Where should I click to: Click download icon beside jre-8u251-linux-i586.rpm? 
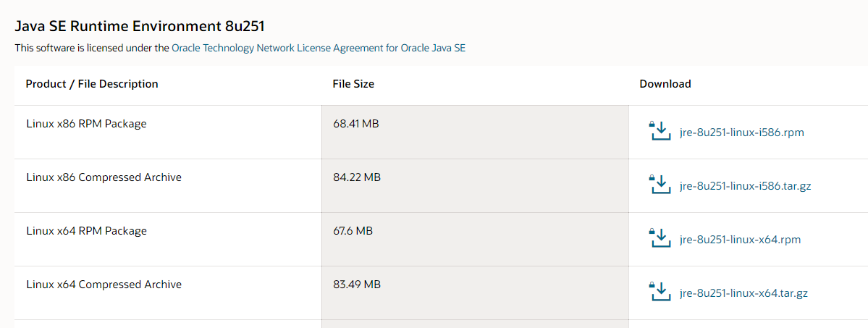pyautogui.click(x=659, y=131)
